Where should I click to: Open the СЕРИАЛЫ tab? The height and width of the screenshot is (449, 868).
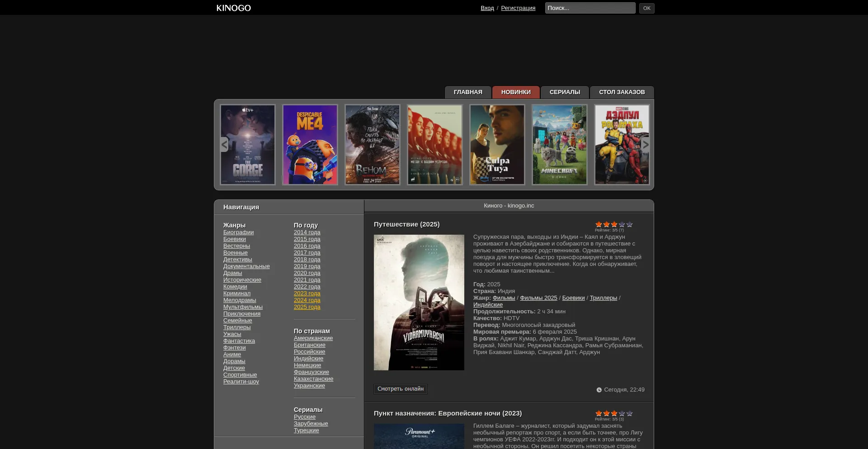[x=565, y=92]
